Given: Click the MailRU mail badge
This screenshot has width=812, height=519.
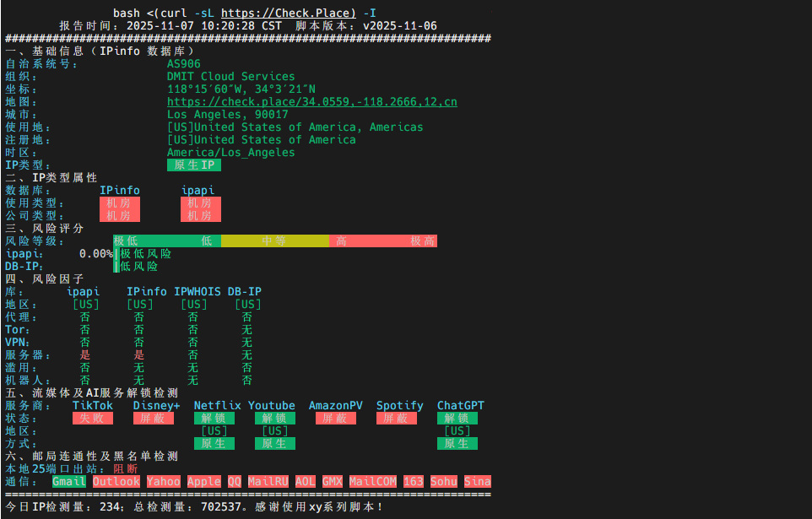Looking at the screenshot, I should pos(268,482).
